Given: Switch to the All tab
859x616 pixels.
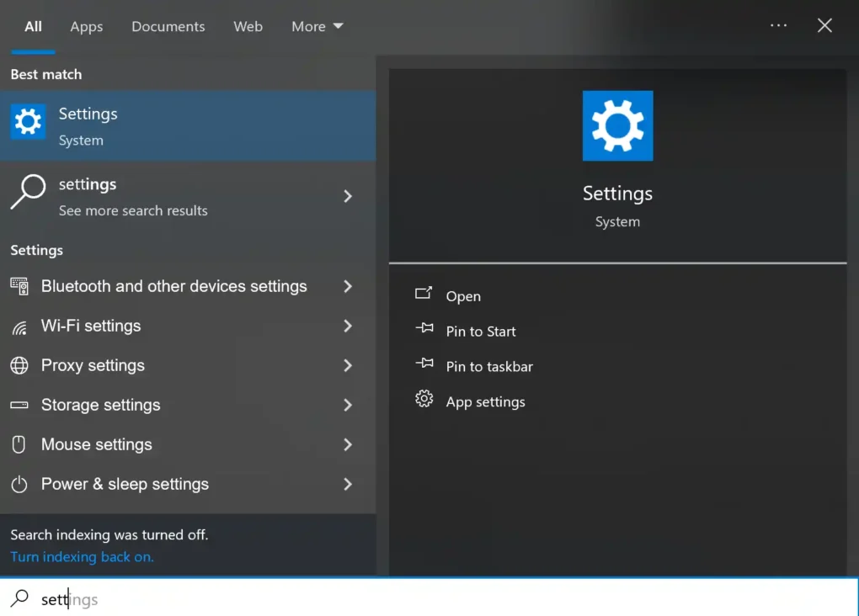Looking at the screenshot, I should point(33,26).
